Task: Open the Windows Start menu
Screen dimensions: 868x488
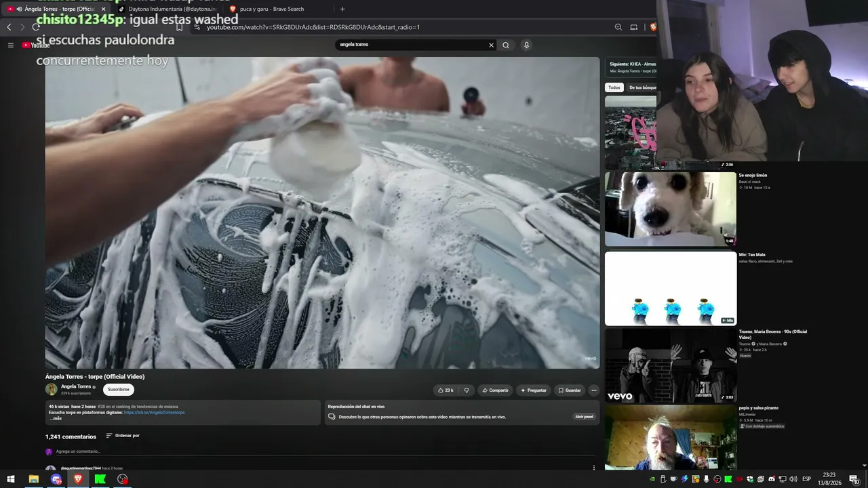Action: (x=11, y=479)
